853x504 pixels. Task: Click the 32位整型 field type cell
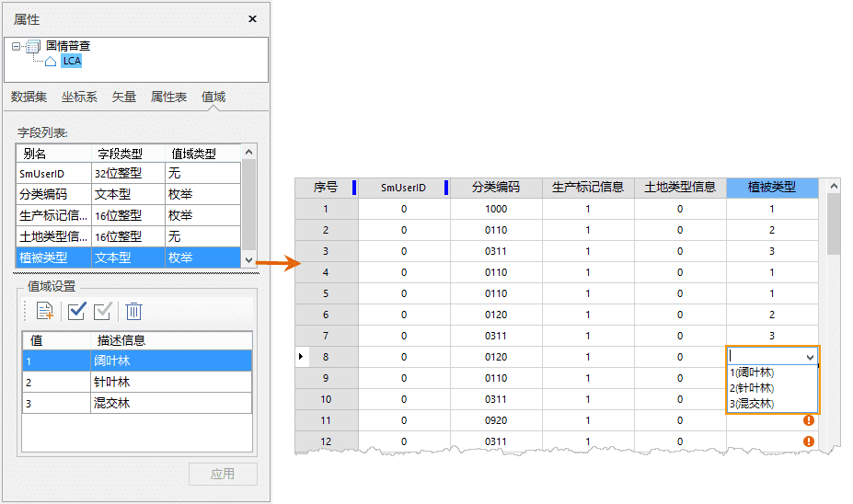(x=129, y=174)
